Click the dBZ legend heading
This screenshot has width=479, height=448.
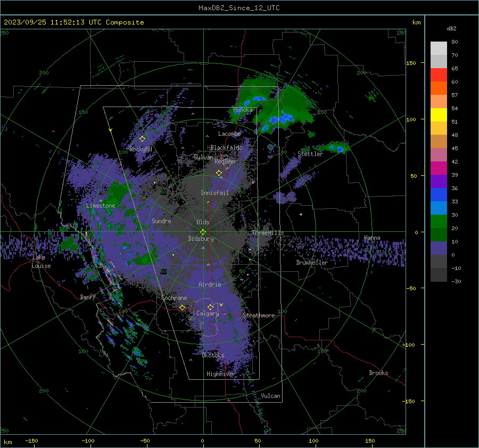pyautogui.click(x=451, y=28)
